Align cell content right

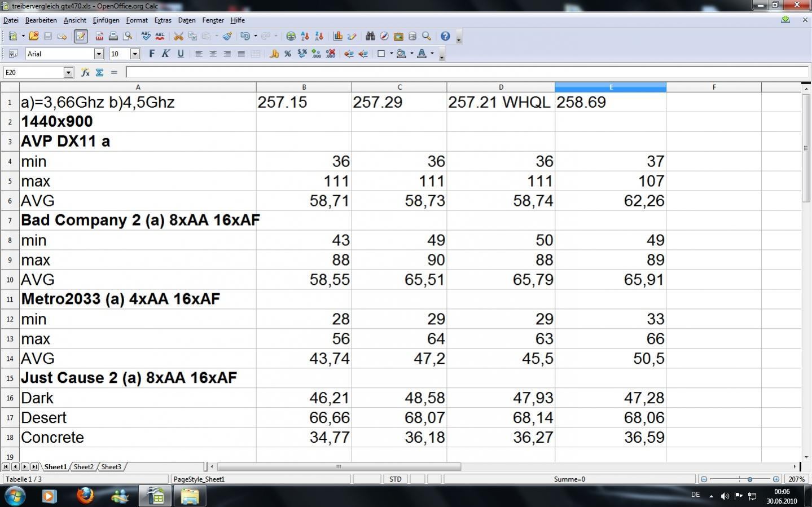(x=227, y=54)
